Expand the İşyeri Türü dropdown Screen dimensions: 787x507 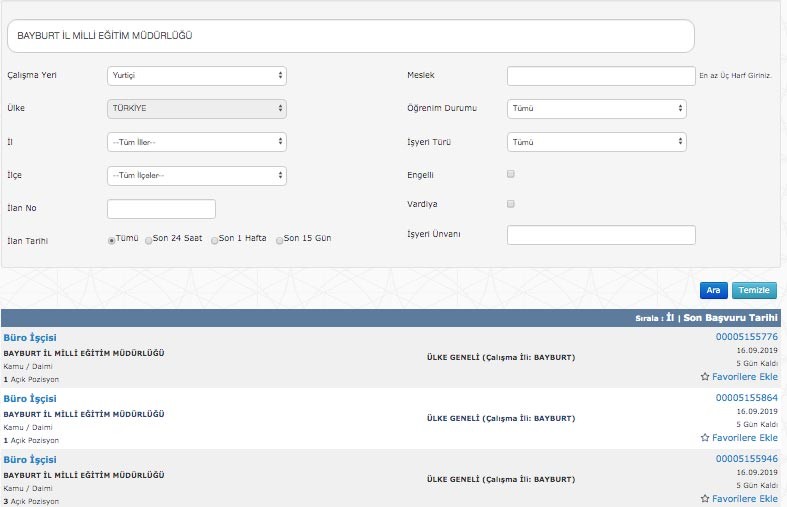click(x=596, y=142)
